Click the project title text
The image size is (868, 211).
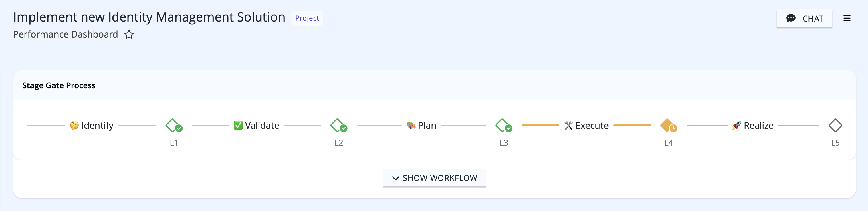tap(149, 17)
